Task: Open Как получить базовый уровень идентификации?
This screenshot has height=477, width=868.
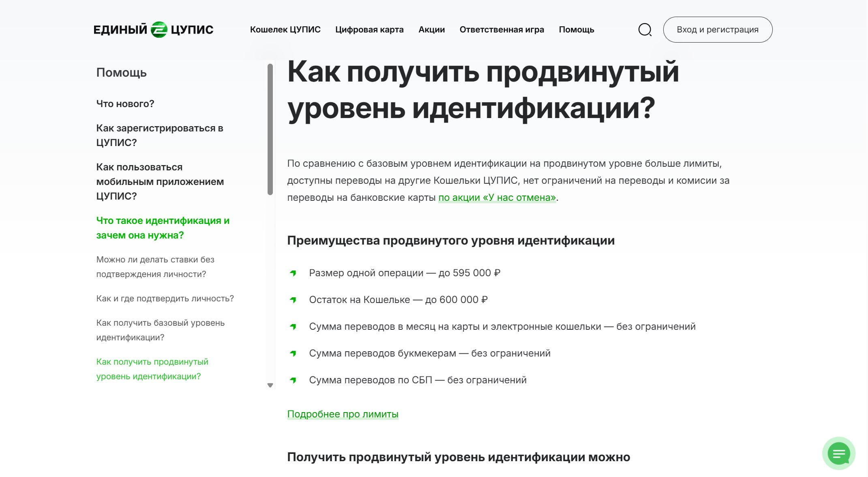Action: [x=160, y=330]
